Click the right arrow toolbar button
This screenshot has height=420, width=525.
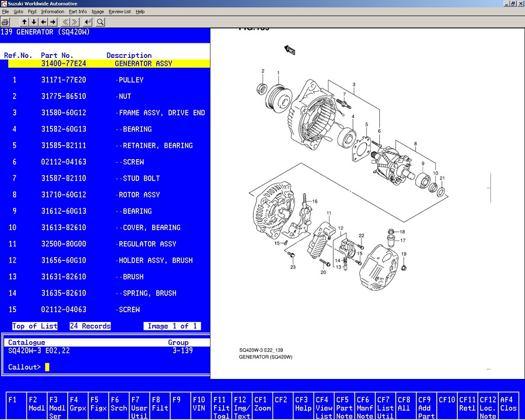coord(53,22)
